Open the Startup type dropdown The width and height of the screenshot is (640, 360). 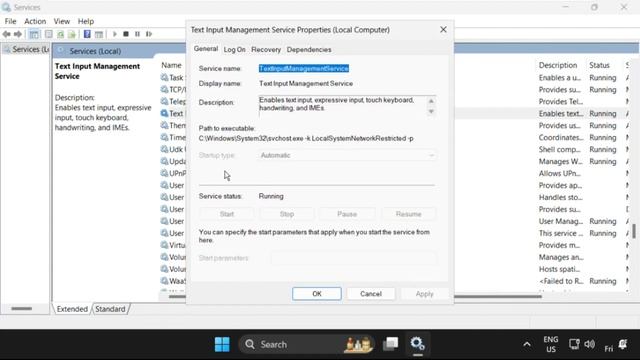pos(347,156)
